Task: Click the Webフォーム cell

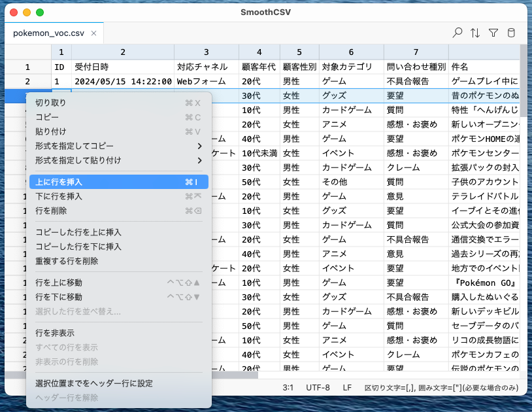Action: tap(207, 82)
